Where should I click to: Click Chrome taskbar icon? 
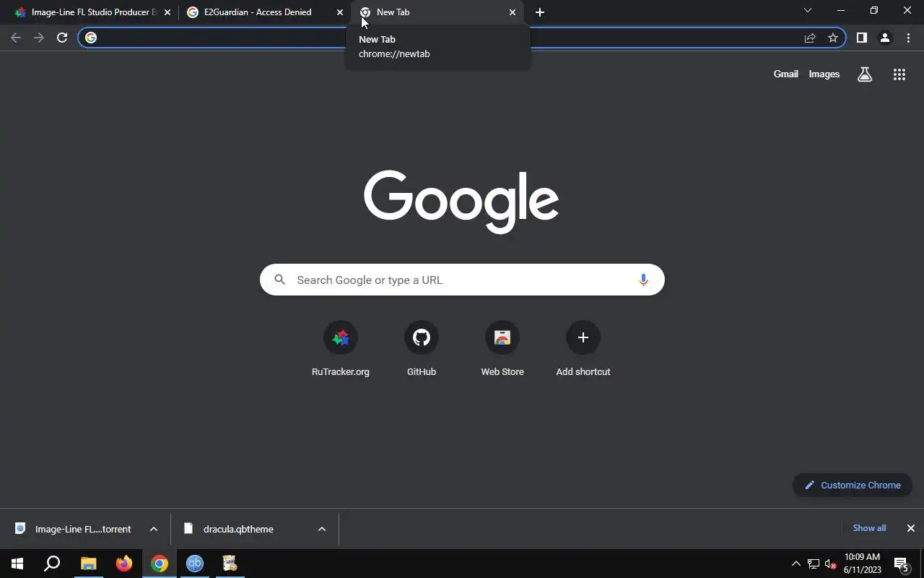click(x=160, y=564)
